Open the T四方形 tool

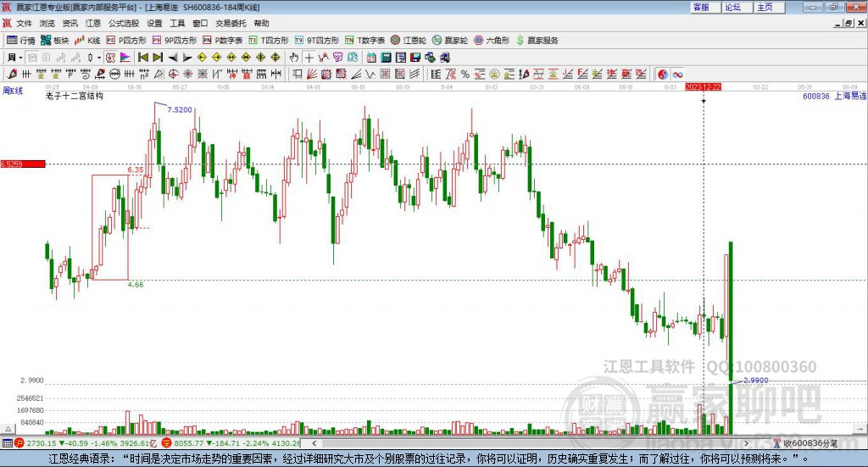point(269,41)
